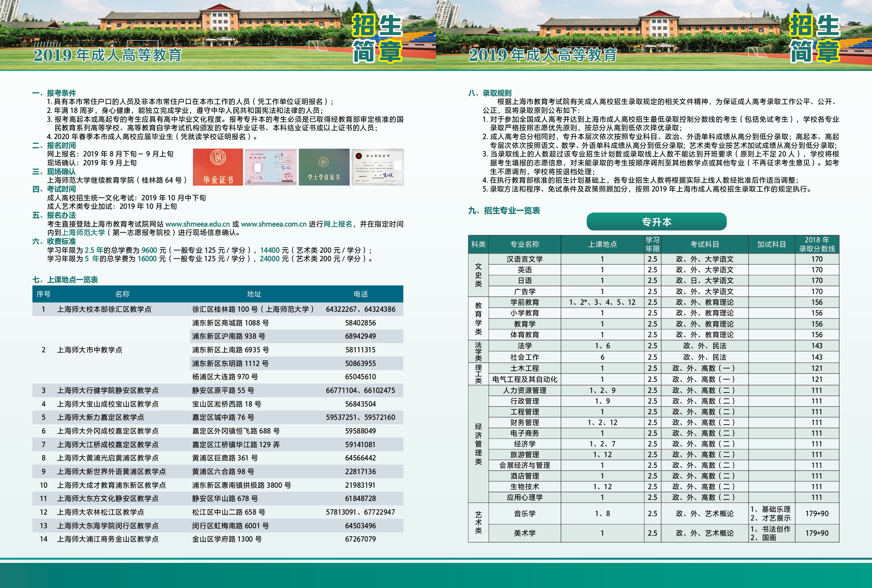Image resolution: width=872 pixels, height=588 pixels.
Task: Click the 八、录取规则 section heading
Action: [489, 93]
